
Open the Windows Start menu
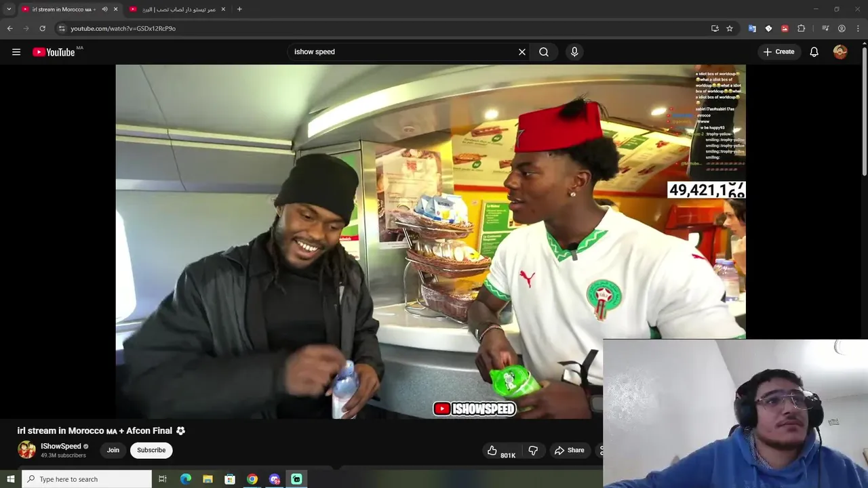click(10, 479)
